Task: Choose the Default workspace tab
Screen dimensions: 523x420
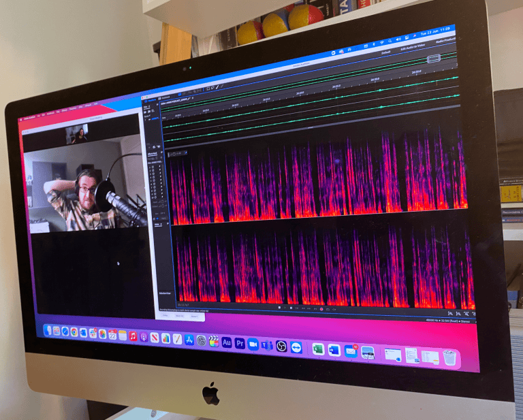Action: tap(386, 52)
